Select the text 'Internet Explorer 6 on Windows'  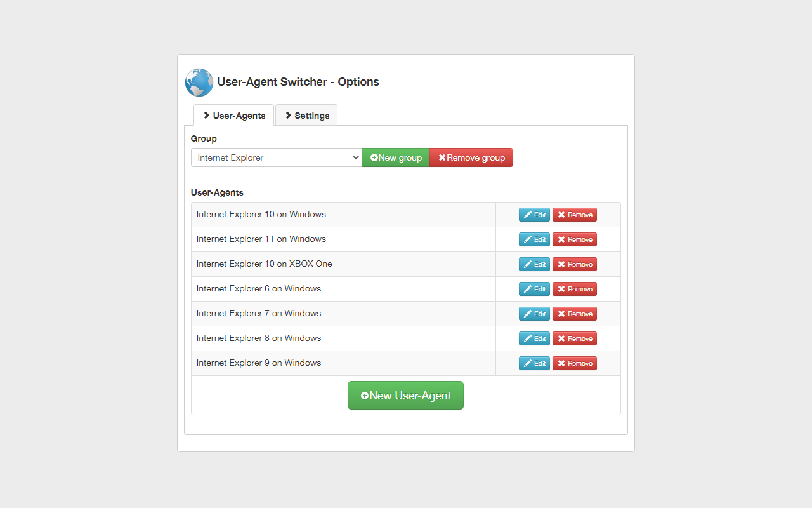click(x=259, y=289)
